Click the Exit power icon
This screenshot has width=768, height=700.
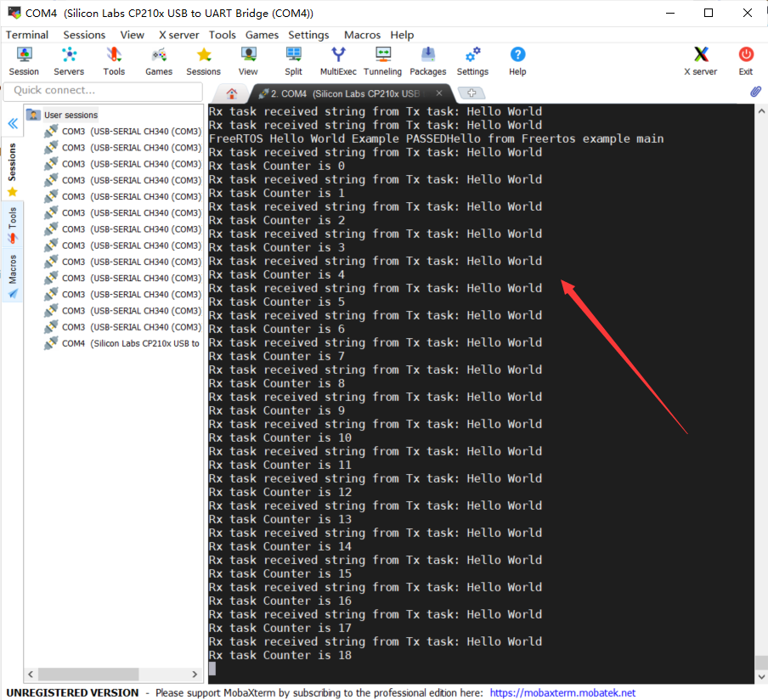tap(745, 61)
